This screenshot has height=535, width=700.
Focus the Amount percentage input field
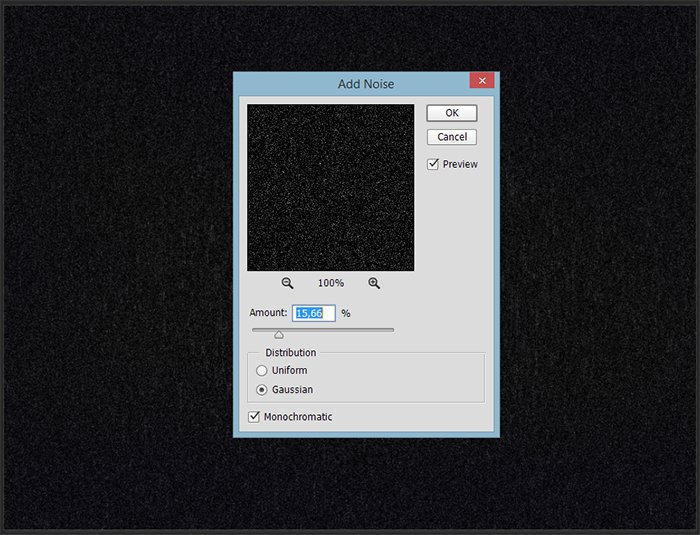tap(314, 313)
